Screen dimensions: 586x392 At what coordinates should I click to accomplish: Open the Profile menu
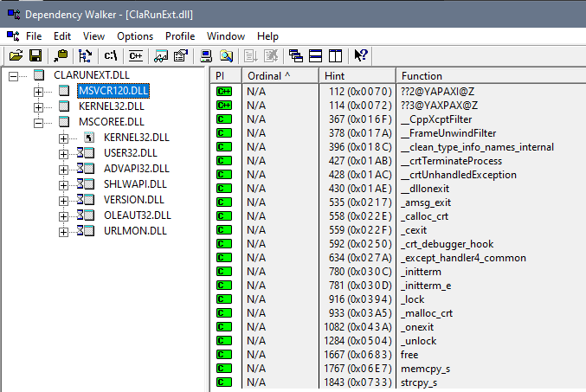tap(180, 36)
